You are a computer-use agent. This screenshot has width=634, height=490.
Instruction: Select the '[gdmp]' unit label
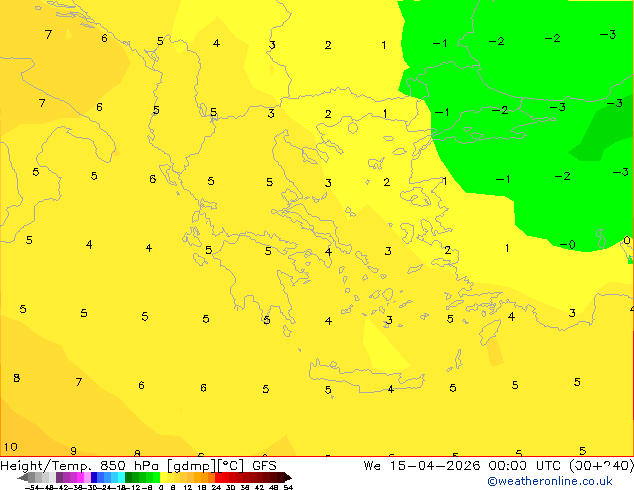[x=192, y=466]
